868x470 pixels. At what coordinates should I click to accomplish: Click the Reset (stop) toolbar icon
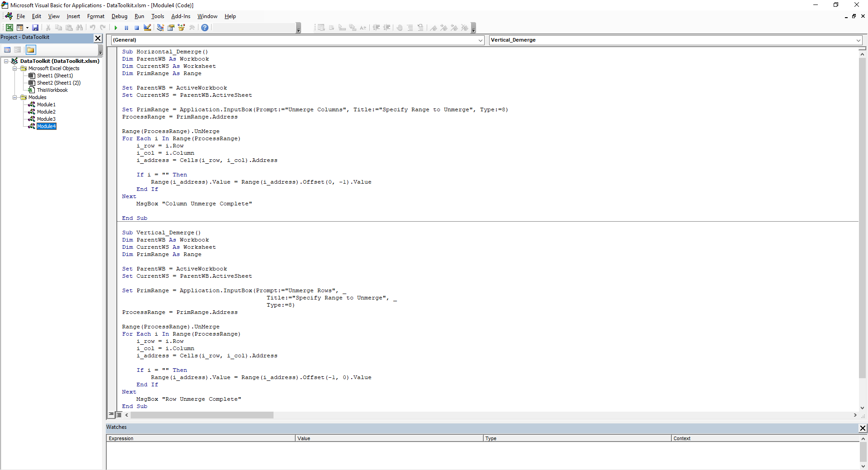pyautogui.click(x=137, y=28)
